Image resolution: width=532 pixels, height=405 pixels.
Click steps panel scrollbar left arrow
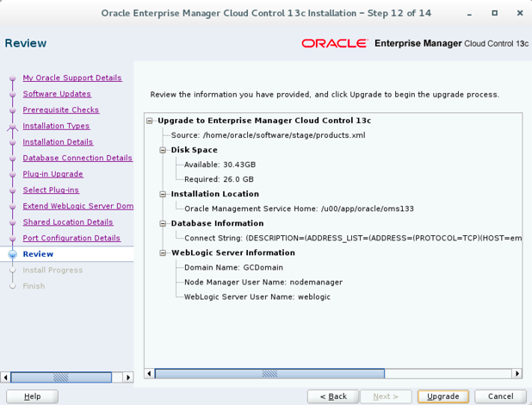(x=5, y=377)
